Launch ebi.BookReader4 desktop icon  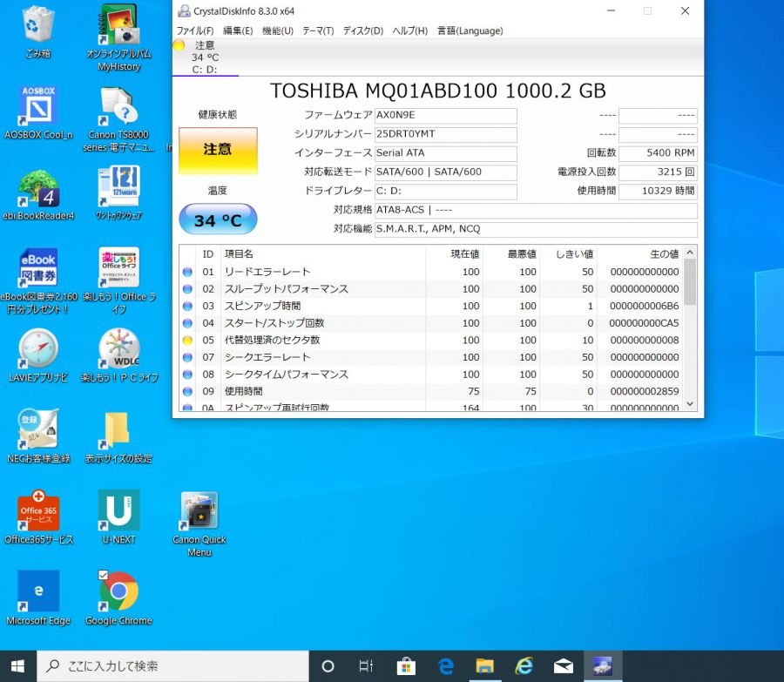click(x=38, y=195)
